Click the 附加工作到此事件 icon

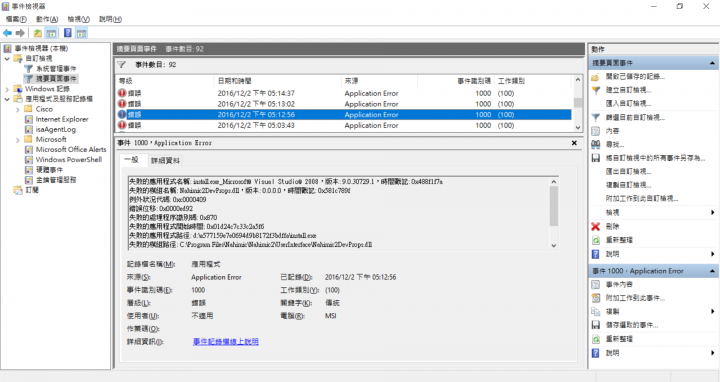point(596,298)
